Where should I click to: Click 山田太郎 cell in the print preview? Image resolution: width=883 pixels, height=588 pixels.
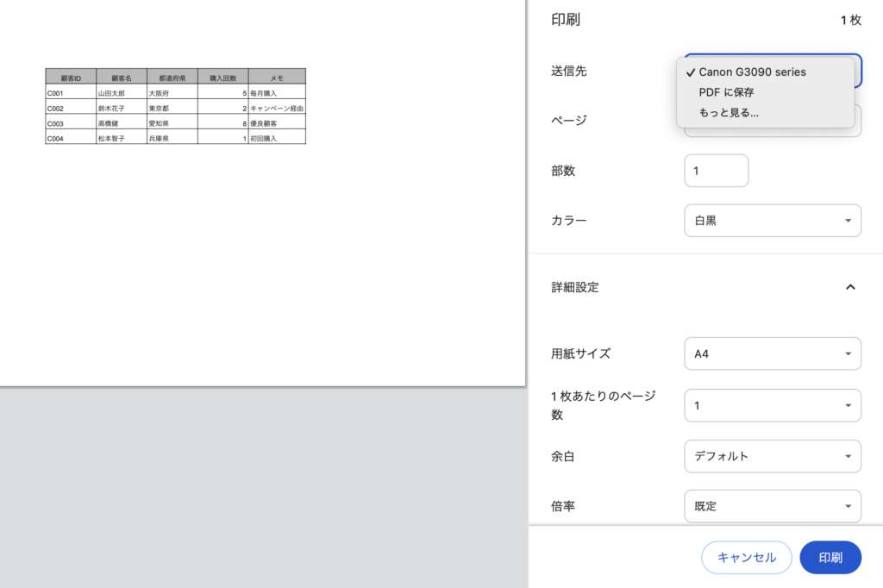(x=111, y=93)
